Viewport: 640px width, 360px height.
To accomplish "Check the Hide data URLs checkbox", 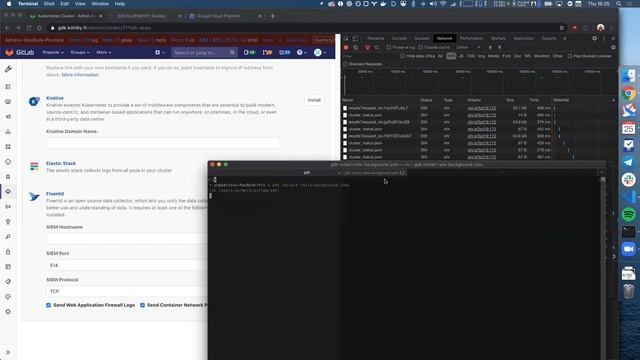I will pos(402,56).
